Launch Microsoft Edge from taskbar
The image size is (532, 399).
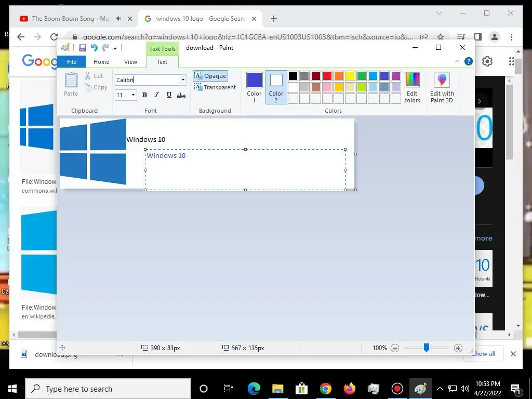tap(254, 389)
